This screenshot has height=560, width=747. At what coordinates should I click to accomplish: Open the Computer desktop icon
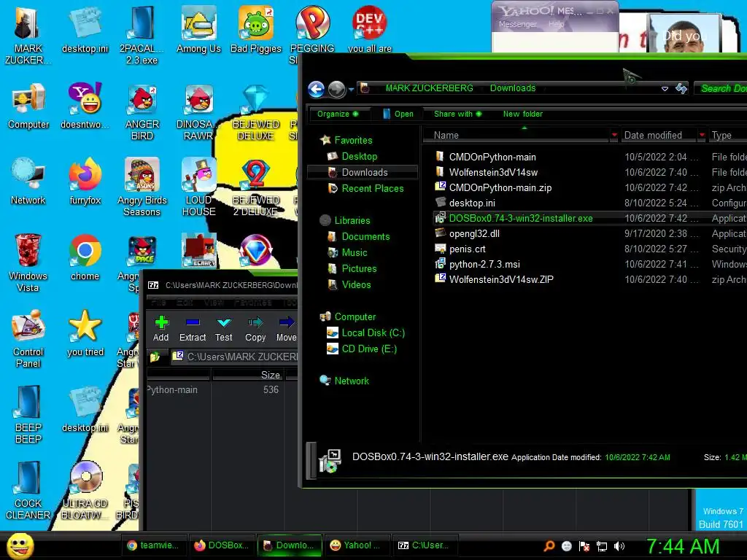pyautogui.click(x=28, y=106)
